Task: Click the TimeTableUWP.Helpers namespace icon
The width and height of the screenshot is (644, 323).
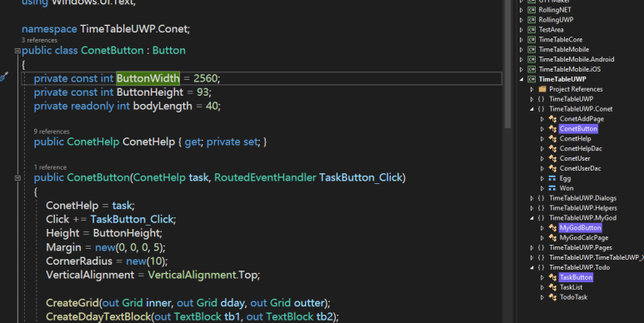Action: (x=542, y=207)
